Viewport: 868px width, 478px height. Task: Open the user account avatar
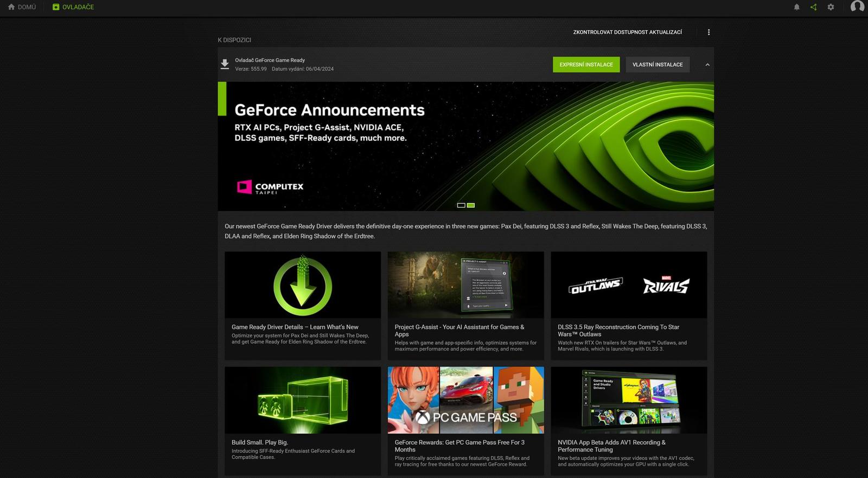tap(857, 7)
